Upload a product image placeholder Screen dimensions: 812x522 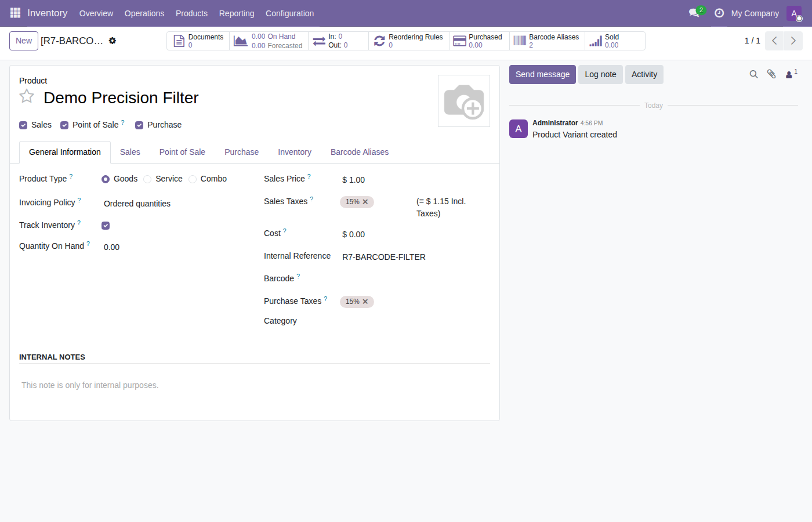[464, 101]
